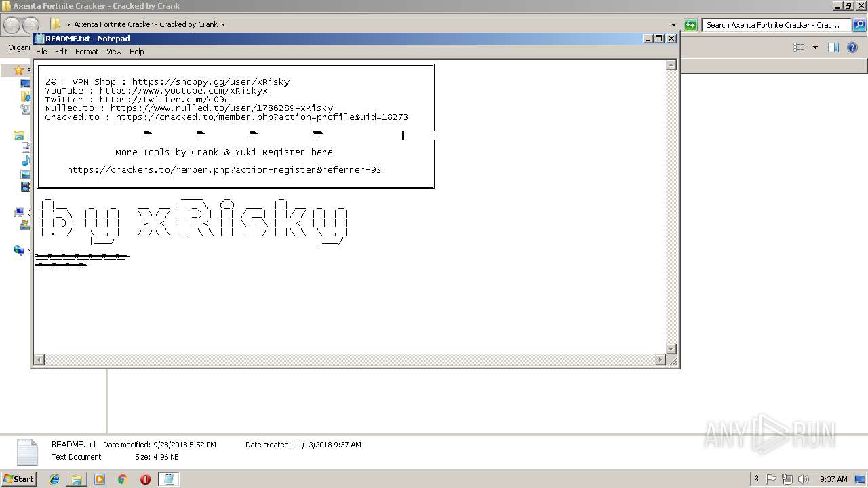Viewport: 868px width, 488px height.
Task: Click the README.txt name in details pane
Action: tap(74, 445)
